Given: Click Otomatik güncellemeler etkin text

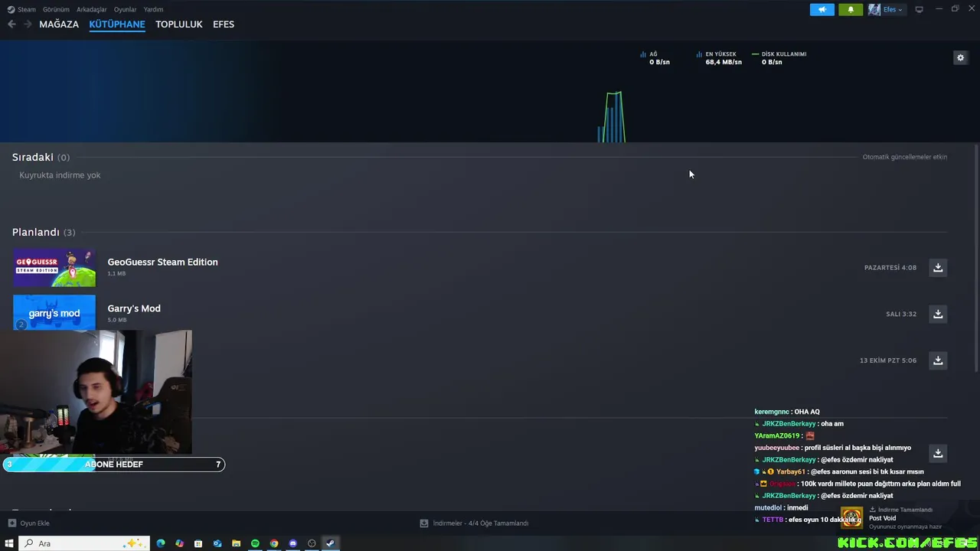Looking at the screenshot, I should tap(905, 157).
